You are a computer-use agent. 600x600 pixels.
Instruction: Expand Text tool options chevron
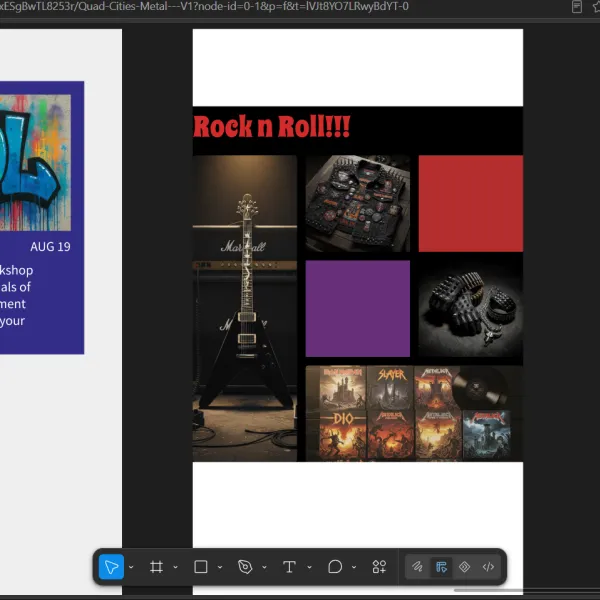(310, 567)
